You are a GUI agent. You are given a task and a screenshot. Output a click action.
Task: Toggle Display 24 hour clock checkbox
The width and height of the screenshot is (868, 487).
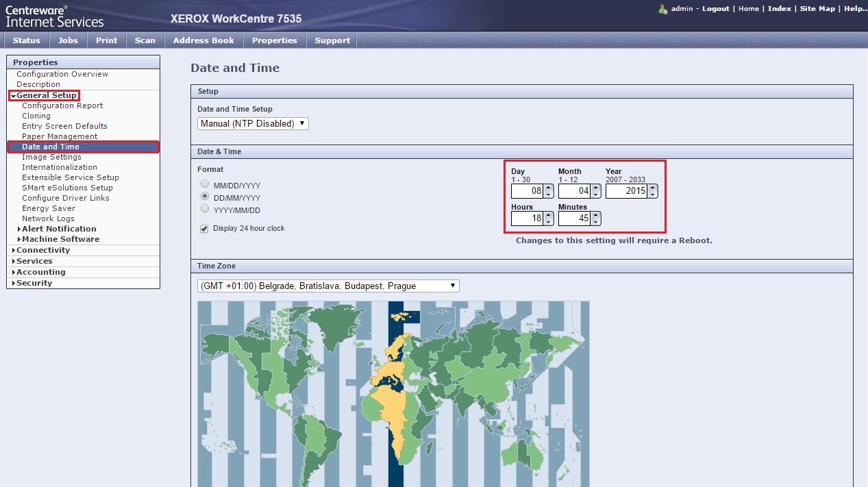pos(204,229)
